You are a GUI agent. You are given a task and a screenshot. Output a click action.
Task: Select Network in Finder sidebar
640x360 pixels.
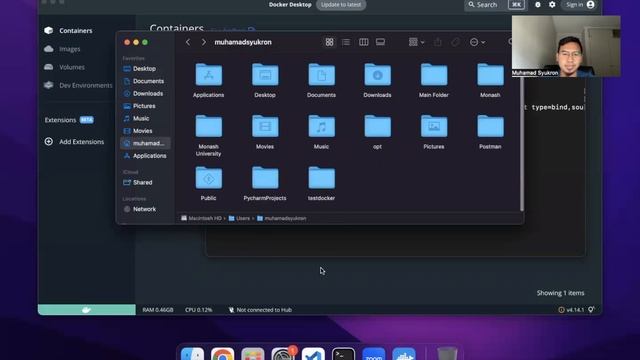[145, 209]
